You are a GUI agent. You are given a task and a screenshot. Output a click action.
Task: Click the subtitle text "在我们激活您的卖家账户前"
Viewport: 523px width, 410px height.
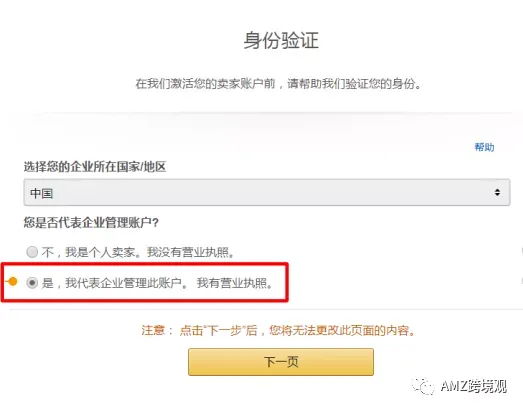(x=205, y=84)
